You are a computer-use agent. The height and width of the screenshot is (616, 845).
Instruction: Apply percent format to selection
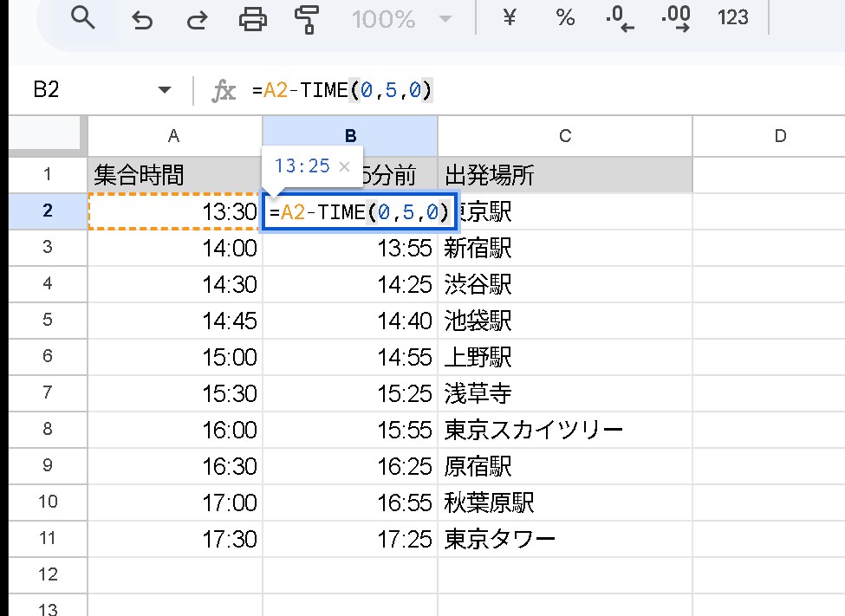pos(565,17)
